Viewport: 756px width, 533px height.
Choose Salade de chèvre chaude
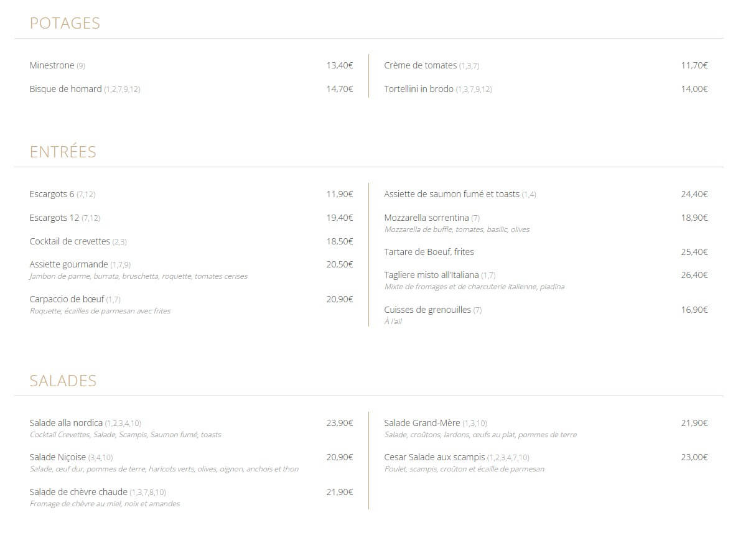tap(78, 492)
